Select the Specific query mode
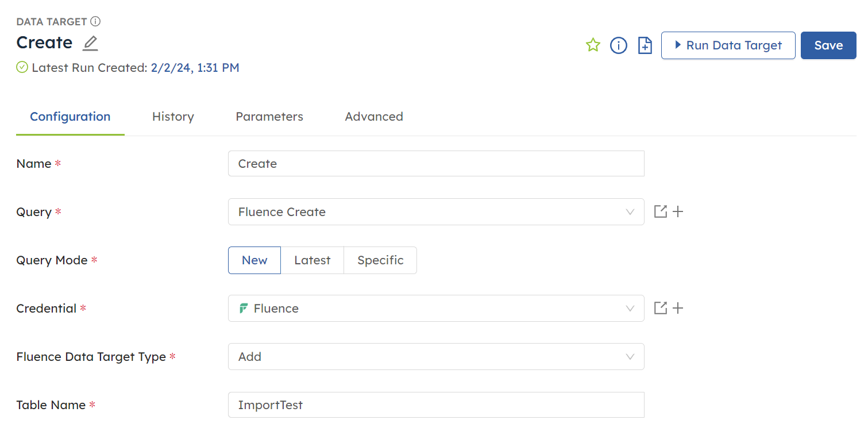The width and height of the screenshot is (868, 439). click(x=380, y=260)
